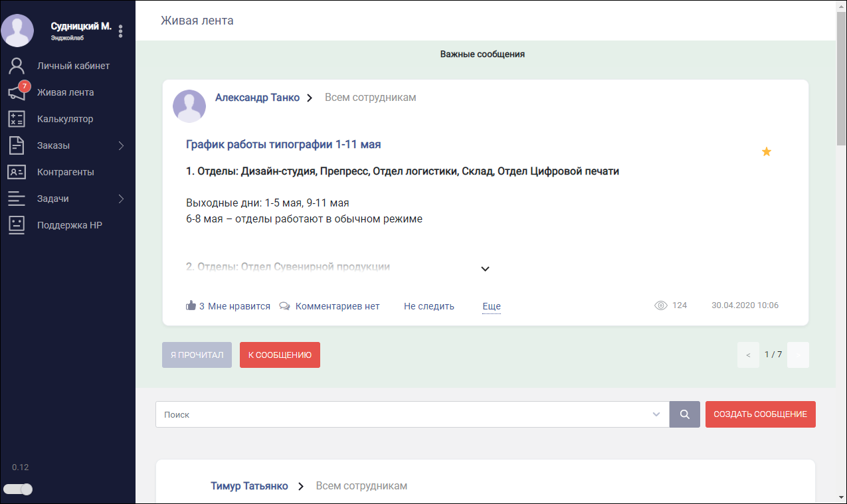This screenshot has width=847, height=504.
Task: Click the user avatar in the sidebar
Action: pos(17,31)
